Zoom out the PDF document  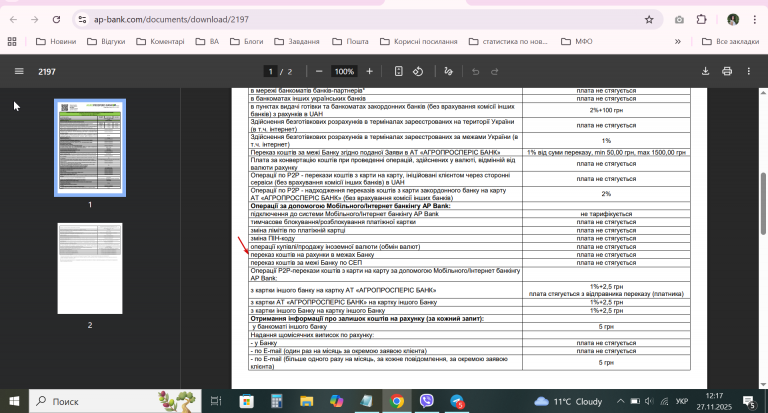[x=319, y=72]
